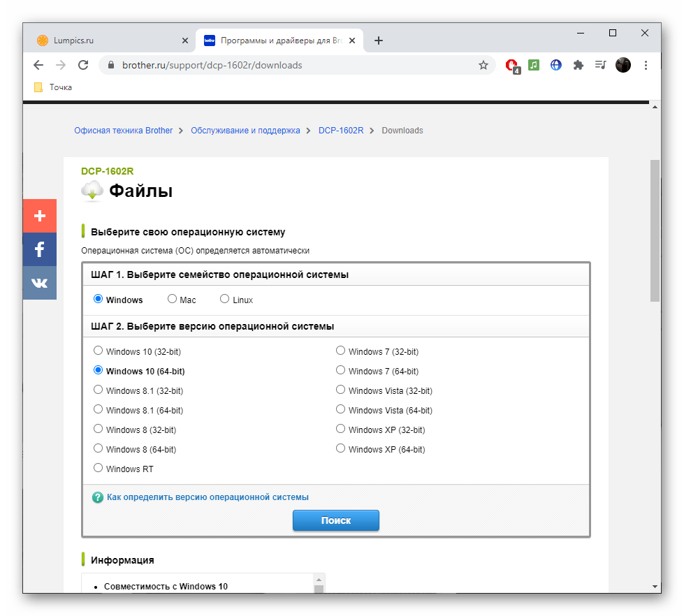This screenshot has height=616, width=684.
Task: Click the blue Поиск button
Action: point(336,520)
